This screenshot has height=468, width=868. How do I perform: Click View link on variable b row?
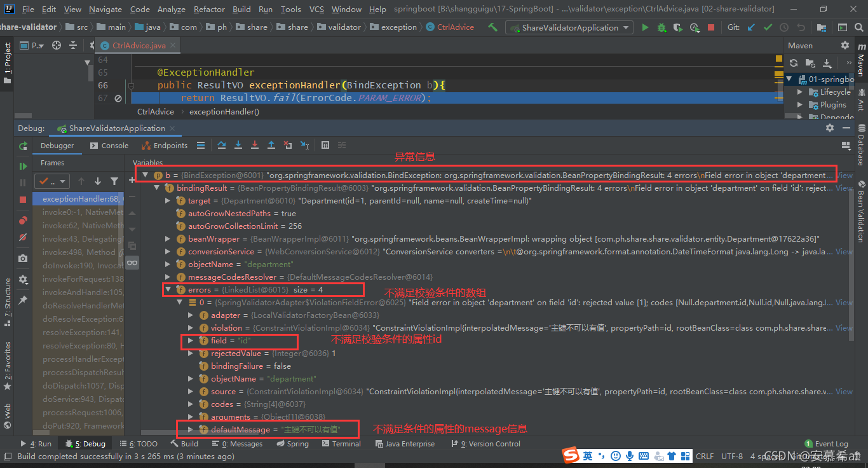pos(844,175)
